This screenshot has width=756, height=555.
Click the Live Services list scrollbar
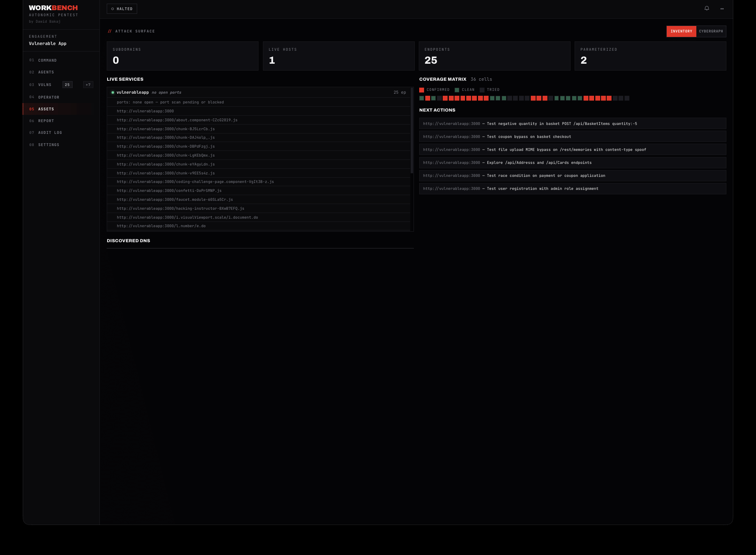412,131
